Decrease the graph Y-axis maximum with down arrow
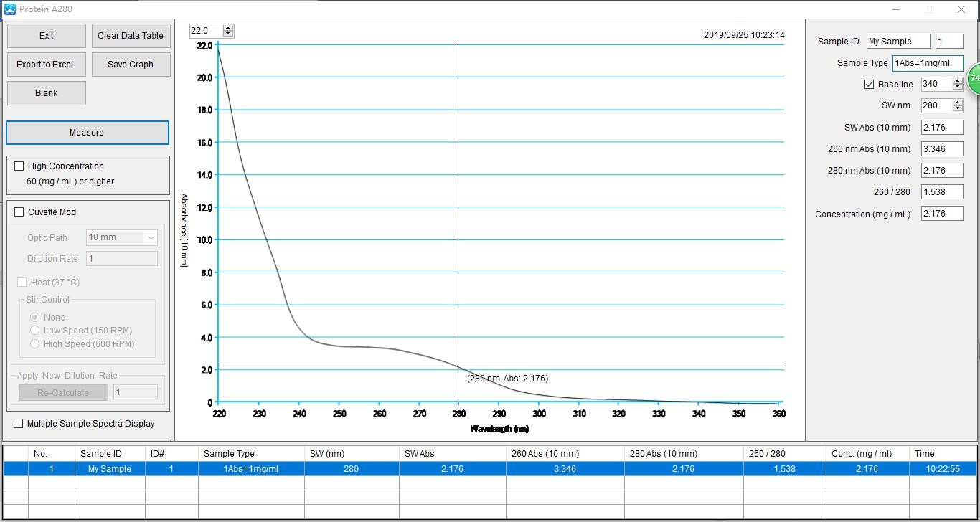The width and height of the screenshot is (980, 522). (228, 34)
